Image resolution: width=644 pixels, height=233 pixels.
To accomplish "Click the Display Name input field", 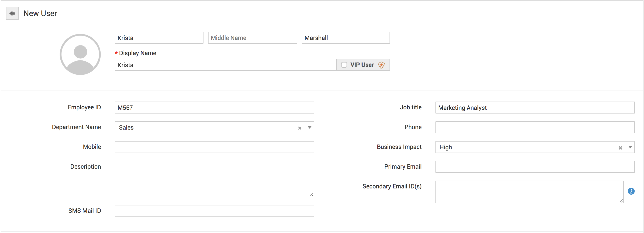I will [x=226, y=65].
